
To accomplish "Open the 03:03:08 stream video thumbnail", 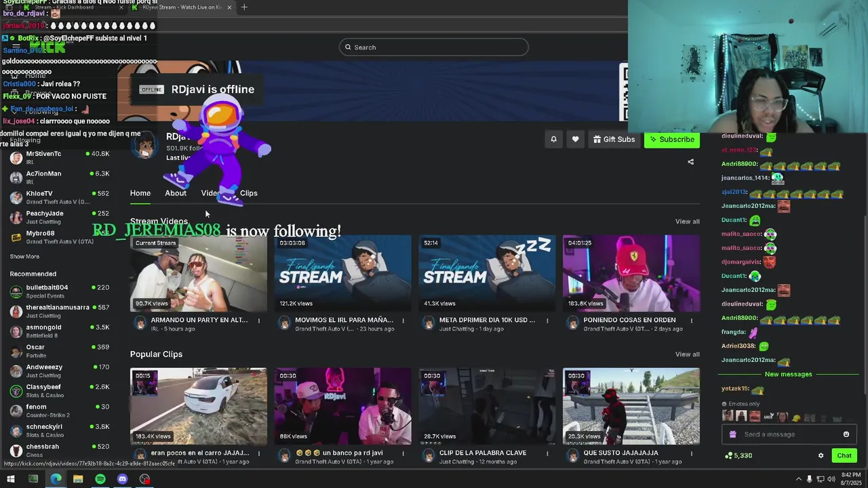I will pos(342,273).
